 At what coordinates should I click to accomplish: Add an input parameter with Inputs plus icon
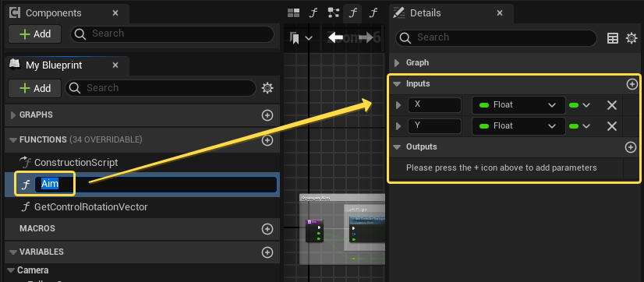(x=632, y=84)
